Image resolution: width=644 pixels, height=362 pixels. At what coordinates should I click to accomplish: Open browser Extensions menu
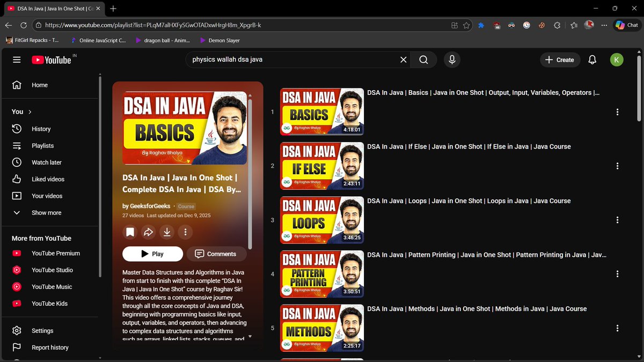point(557,25)
